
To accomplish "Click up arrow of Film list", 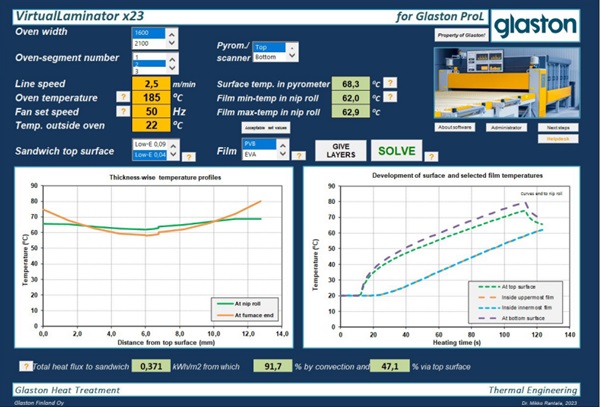I will [x=283, y=145].
